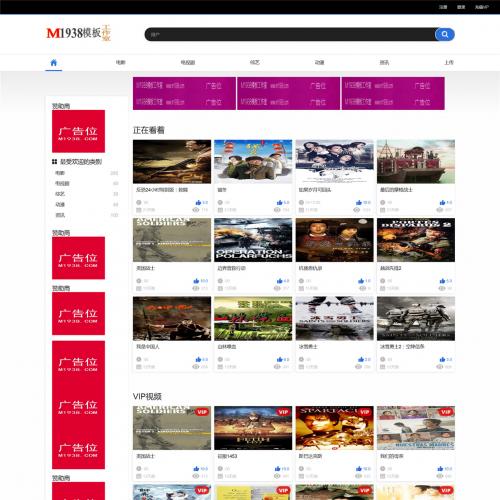
Task: Go to the home icon tab
Action: click(54, 62)
